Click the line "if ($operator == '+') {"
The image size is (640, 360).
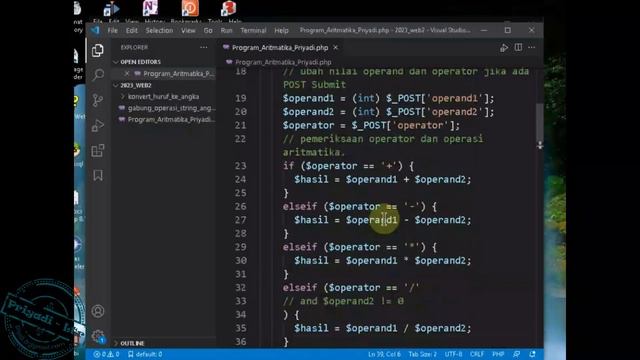(x=348, y=166)
